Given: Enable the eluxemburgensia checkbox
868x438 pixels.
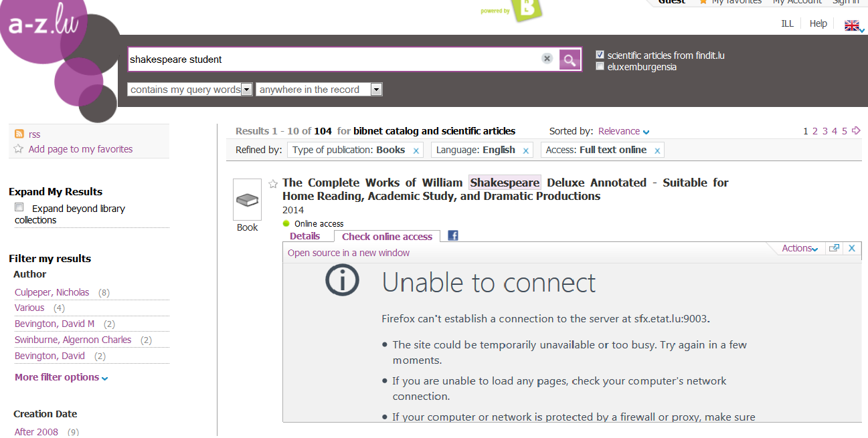Looking at the screenshot, I should click(x=600, y=66).
